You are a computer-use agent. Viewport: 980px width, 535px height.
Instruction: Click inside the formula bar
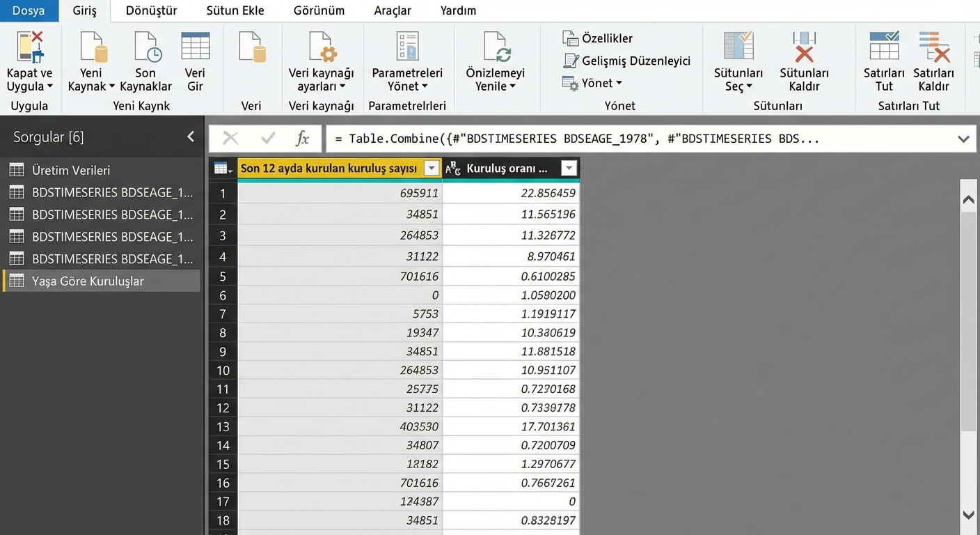[626, 138]
